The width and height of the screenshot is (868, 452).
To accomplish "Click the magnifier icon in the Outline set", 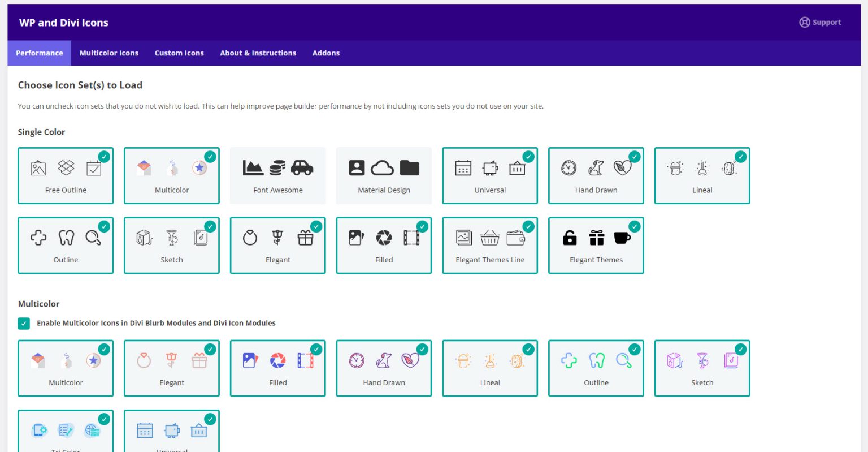I will pyautogui.click(x=94, y=238).
